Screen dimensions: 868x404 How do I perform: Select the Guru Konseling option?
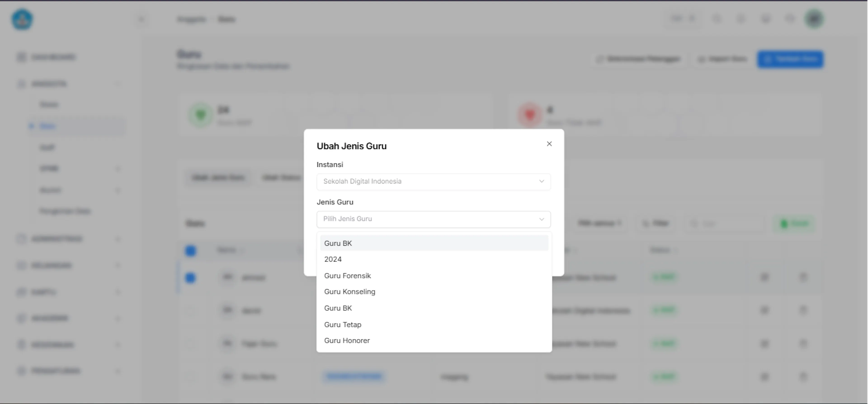[434, 292]
